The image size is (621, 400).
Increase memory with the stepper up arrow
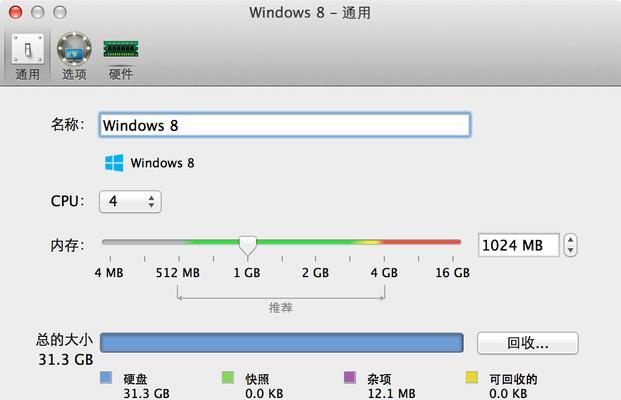click(570, 240)
